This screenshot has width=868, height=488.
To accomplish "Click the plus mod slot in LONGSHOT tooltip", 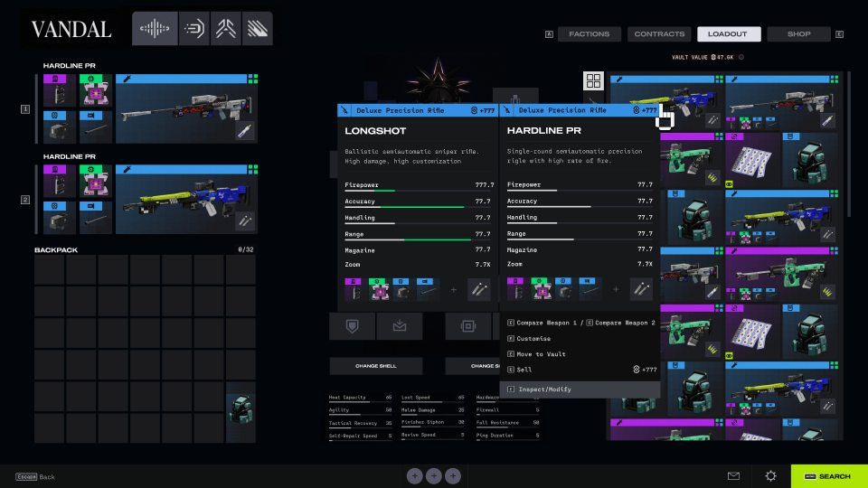I will click(x=453, y=289).
